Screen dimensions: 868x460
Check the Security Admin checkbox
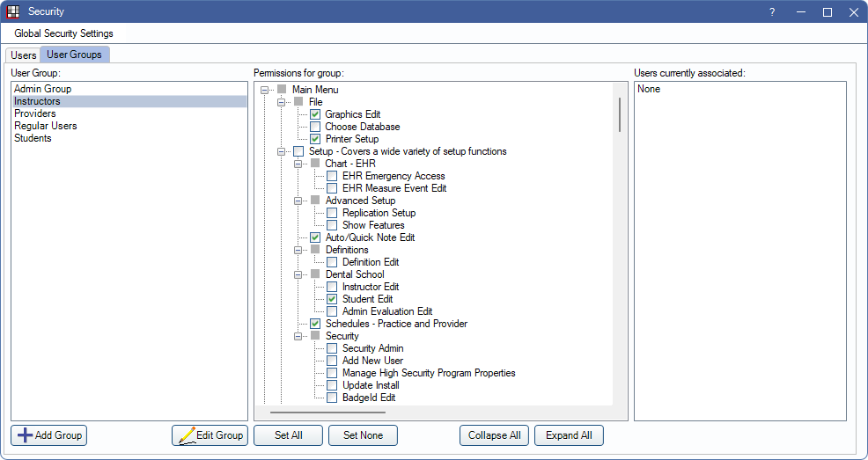[332, 348]
